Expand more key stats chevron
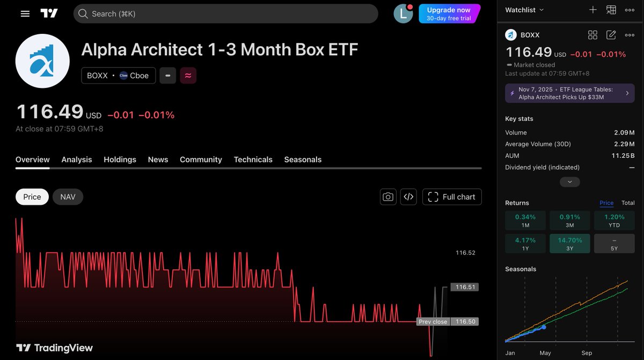Screen dimensions: 644x360 pyautogui.click(x=570, y=182)
